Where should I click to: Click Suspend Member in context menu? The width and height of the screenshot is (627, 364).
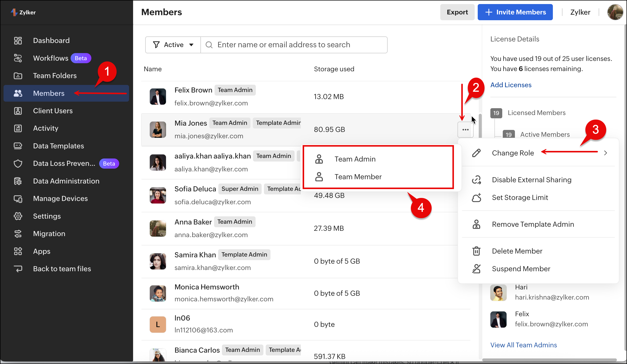(521, 269)
